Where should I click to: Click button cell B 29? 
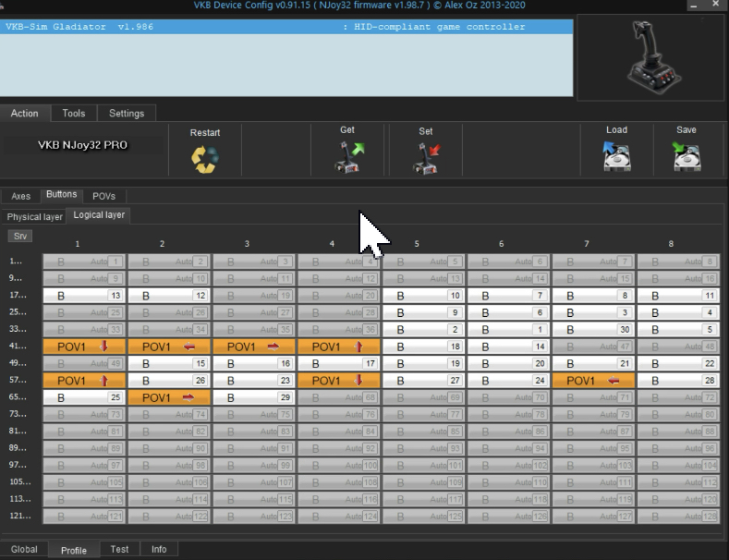(x=254, y=397)
